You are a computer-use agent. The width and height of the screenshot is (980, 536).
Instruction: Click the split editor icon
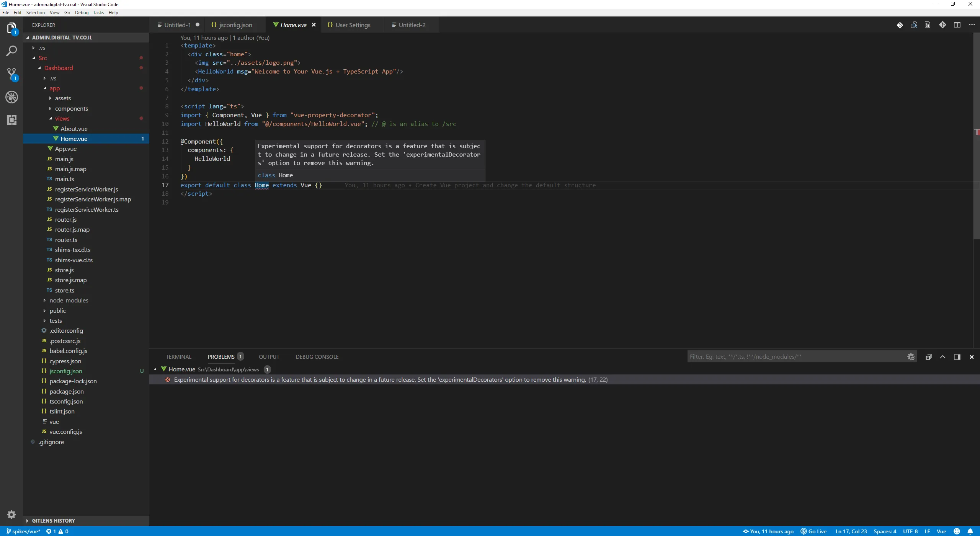957,25
